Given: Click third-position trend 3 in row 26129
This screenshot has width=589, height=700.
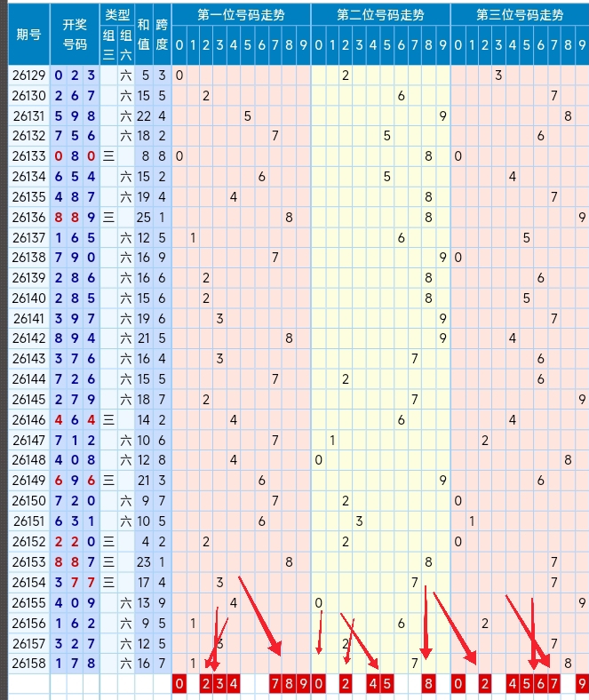Looking at the screenshot, I should tap(498, 76).
